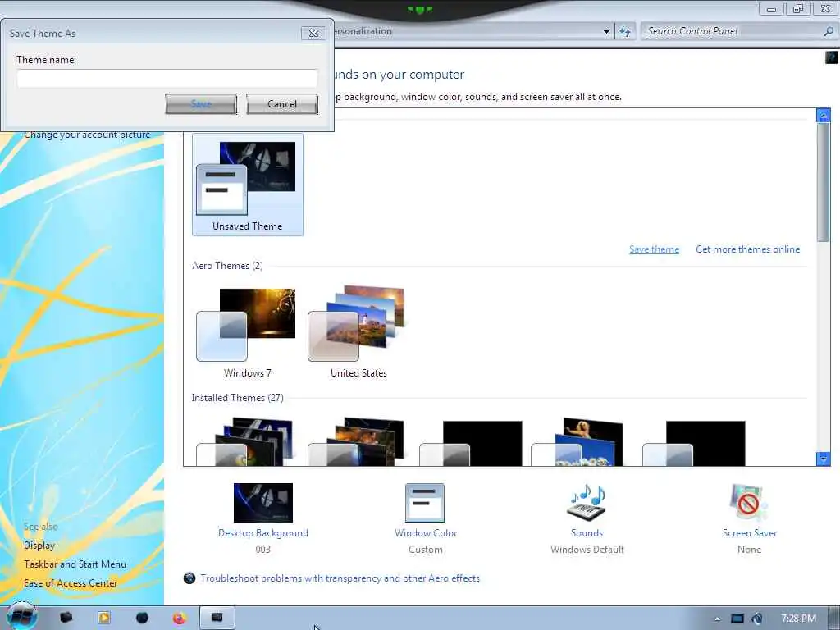
Task: Click Change your account picture link
Action: (x=87, y=135)
